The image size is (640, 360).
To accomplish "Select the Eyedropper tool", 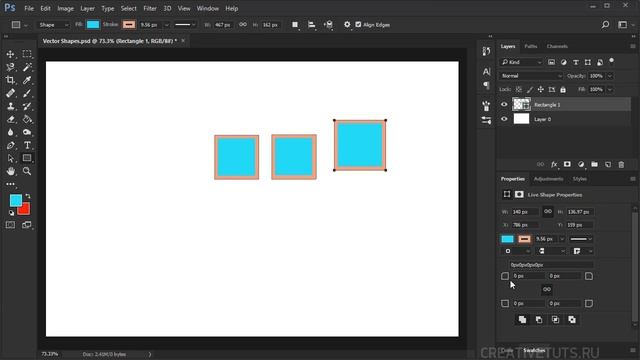I will click(x=27, y=80).
